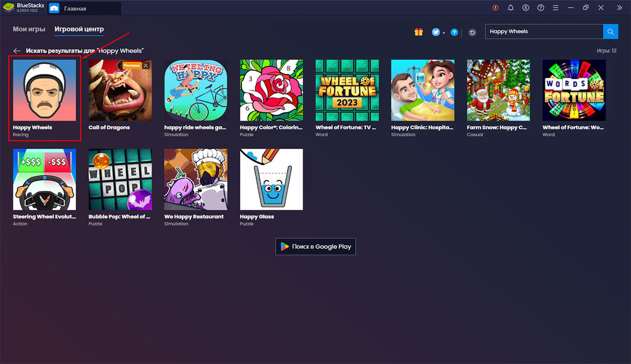
Task: Open Wheel of Fortune 2023 thumbnail
Action: [347, 90]
